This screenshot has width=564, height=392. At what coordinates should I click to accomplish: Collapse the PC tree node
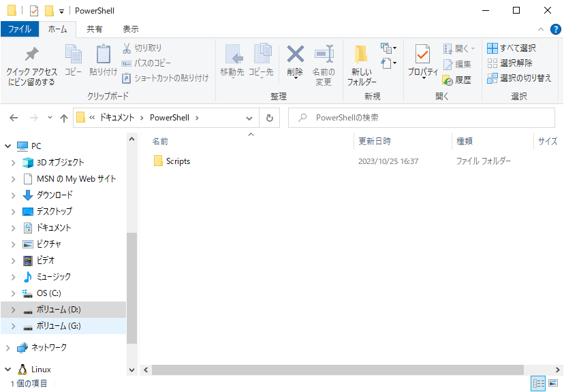[8, 146]
